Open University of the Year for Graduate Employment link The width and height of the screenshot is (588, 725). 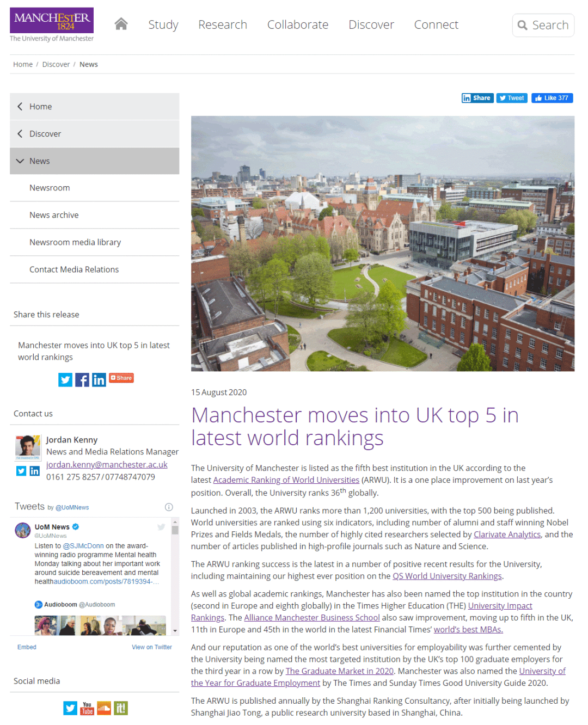click(255, 683)
